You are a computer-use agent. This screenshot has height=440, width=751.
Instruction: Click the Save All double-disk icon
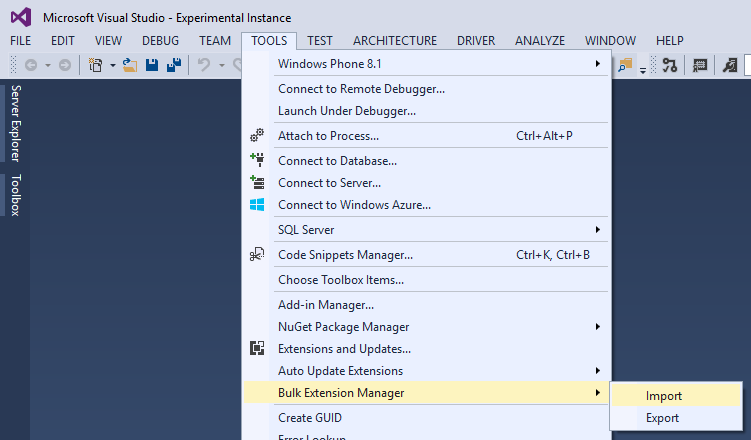(174, 65)
